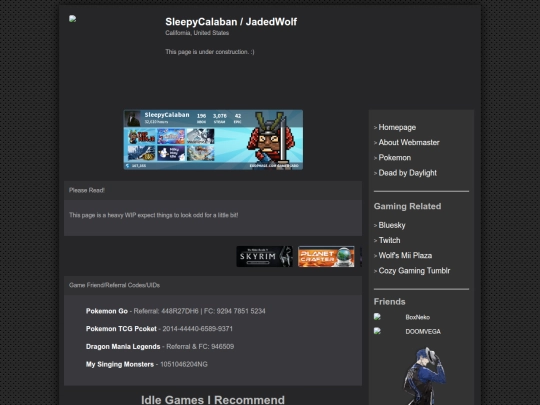Click the broken profile picture at top
Viewport: 540px width, 405px height.
[72, 19]
